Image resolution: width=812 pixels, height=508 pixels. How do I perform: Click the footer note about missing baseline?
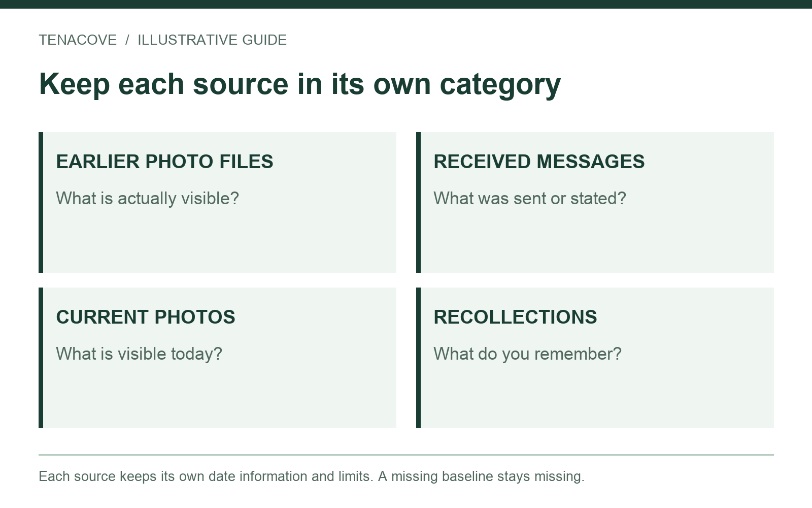click(312, 477)
